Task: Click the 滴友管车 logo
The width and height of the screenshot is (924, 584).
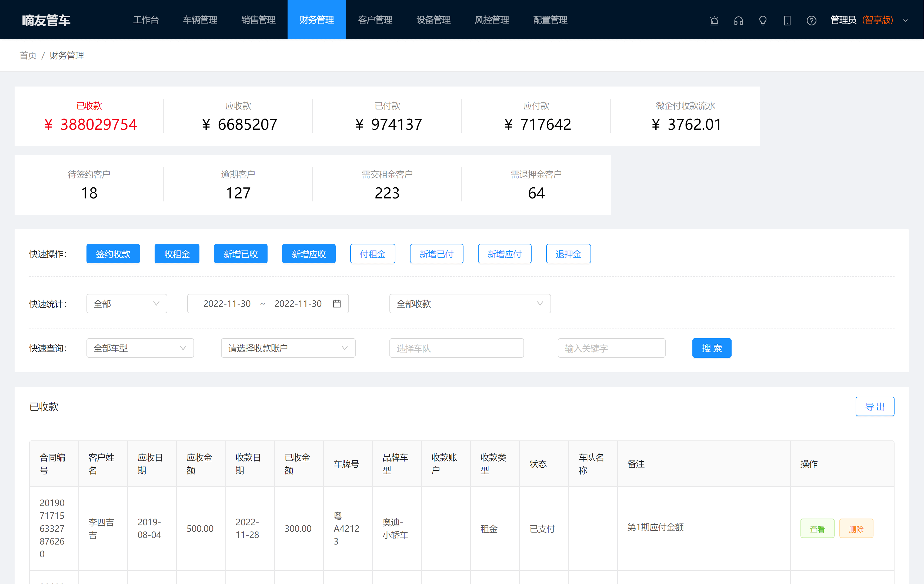Action: (x=46, y=20)
